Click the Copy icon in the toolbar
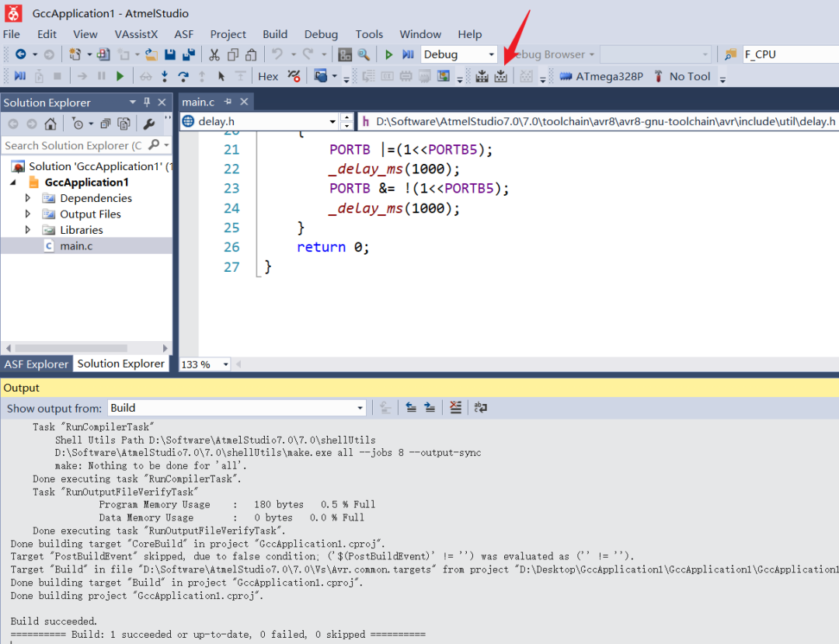Image resolution: width=839 pixels, height=644 pixels. tap(233, 54)
